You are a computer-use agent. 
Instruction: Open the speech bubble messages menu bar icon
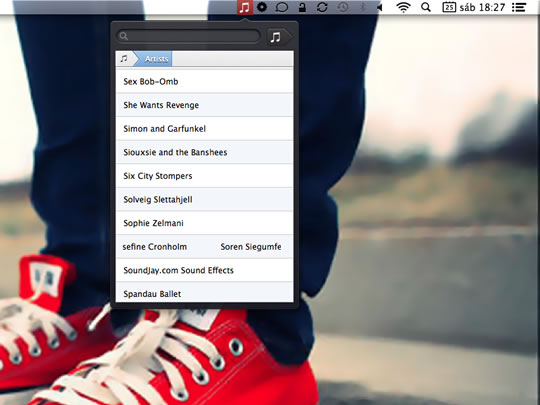point(282,7)
